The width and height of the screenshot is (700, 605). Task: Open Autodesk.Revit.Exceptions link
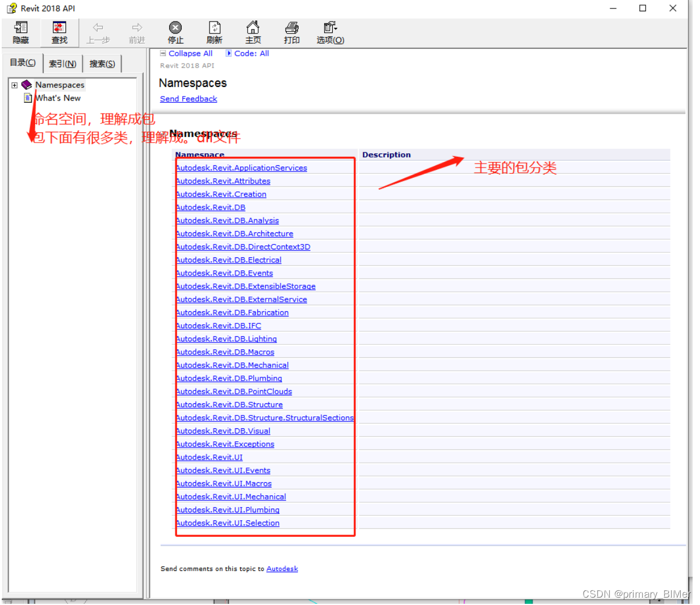coord(225,444)
